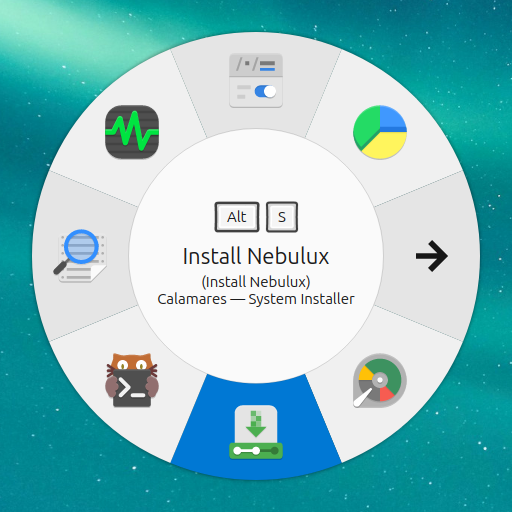Viewport: 512px width, 512px height.
Task: Click the large Install Nebulux title
Action: 256,256
